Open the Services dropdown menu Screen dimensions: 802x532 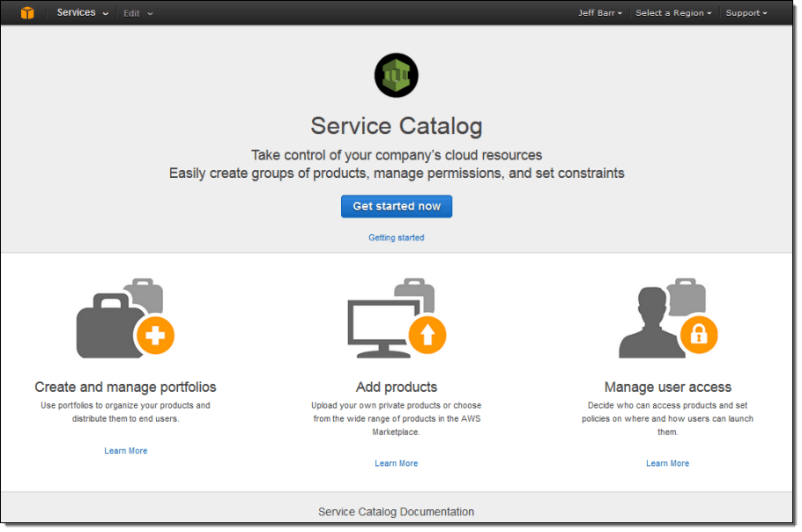82,13
